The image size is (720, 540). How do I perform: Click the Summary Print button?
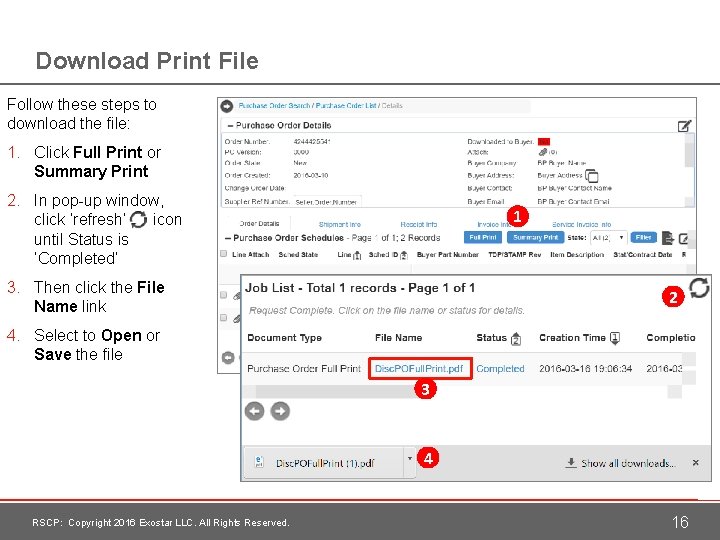point(535,237)
